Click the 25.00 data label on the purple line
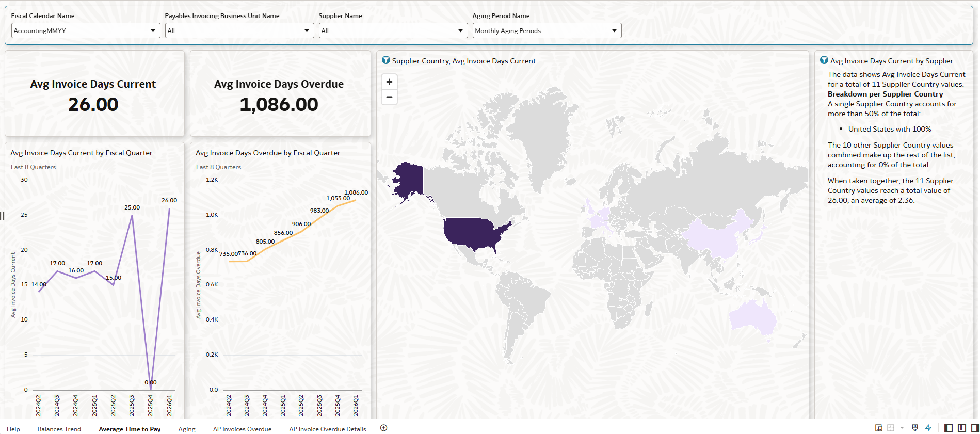The height and width of the screenshot is (434, 980). point(132,207)
